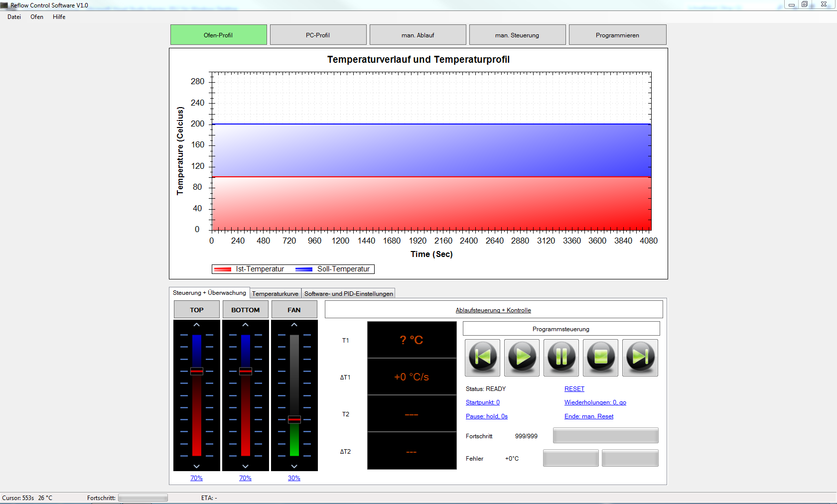Click the Programmsteuerung header
837x504 pixels.
(561, 329)
